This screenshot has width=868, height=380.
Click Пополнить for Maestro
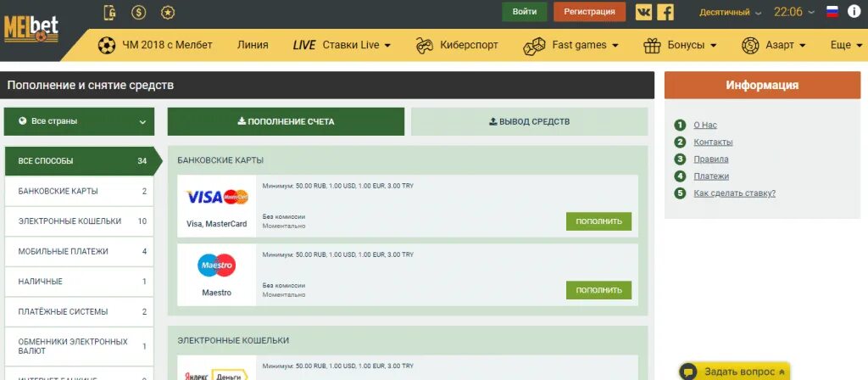(x=598, y=290)
